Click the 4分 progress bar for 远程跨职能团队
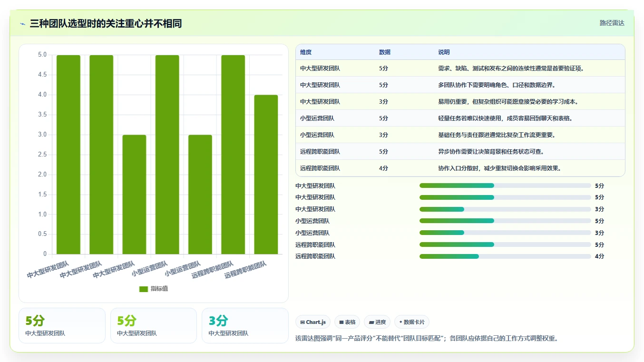Screen dimensions: 644x362 (505, 256)
